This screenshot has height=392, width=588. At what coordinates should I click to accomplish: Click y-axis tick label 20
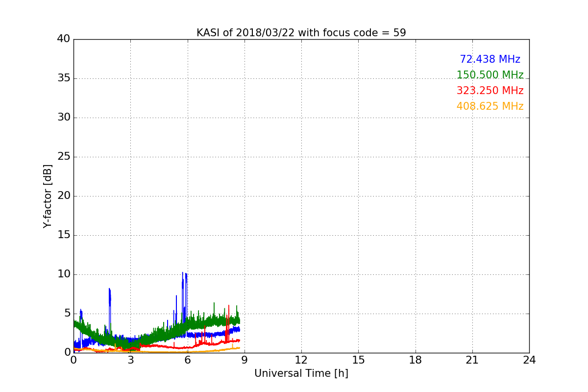click(x=64, y=196)
